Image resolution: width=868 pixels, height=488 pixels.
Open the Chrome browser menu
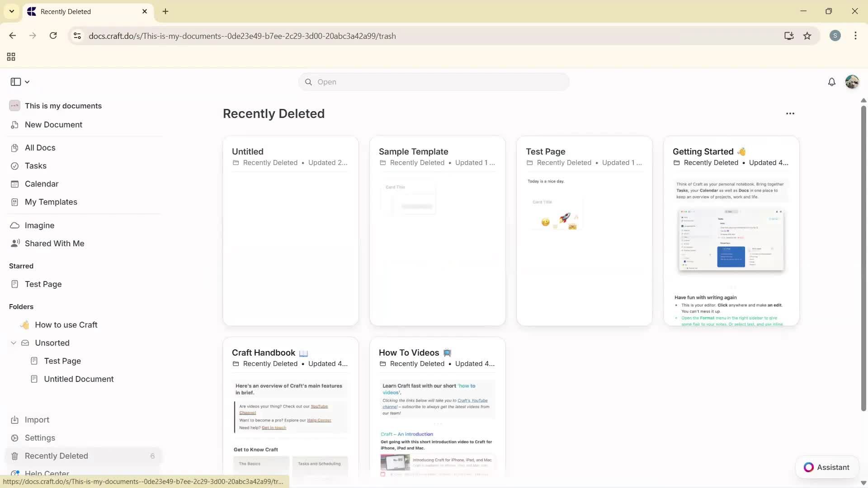tap(855, 36)
